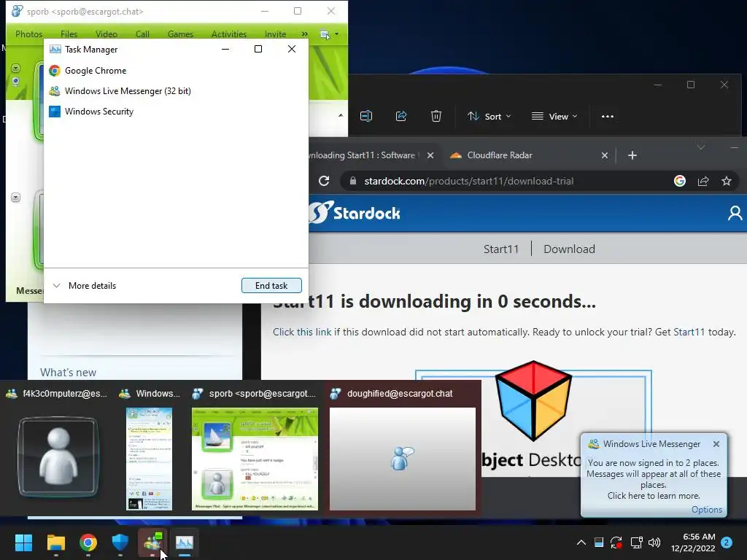The height and width of the screenshot is (560, 747).
Task: Open File Explorer from taskbar
Action: click(55, 542)
